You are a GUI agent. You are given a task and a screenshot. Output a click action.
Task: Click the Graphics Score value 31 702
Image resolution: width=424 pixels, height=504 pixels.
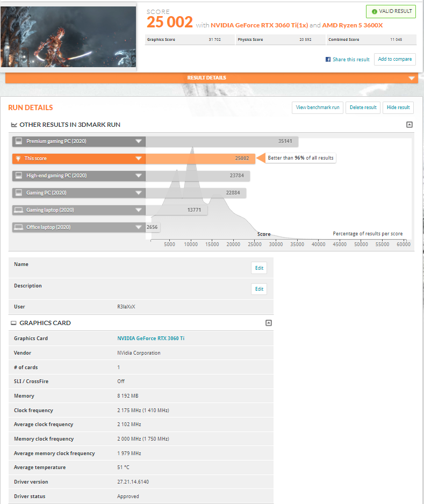[x=215, y=40]
